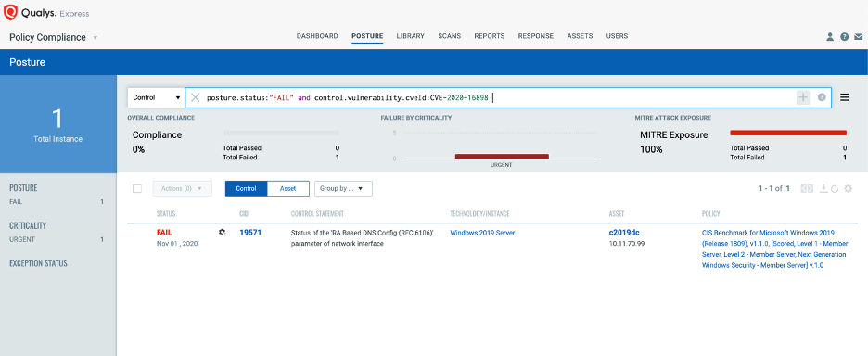Click the download results icon

point(823,189)
